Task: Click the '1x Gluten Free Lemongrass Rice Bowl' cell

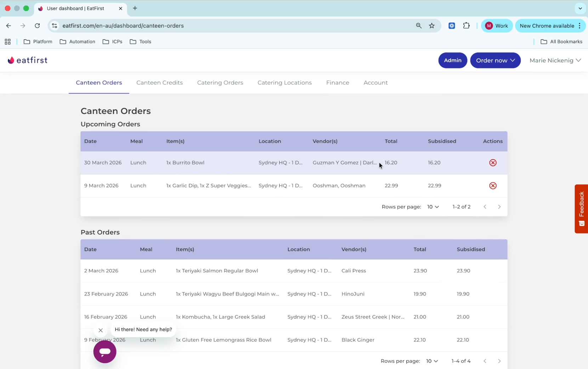Action: click(224, 340)
